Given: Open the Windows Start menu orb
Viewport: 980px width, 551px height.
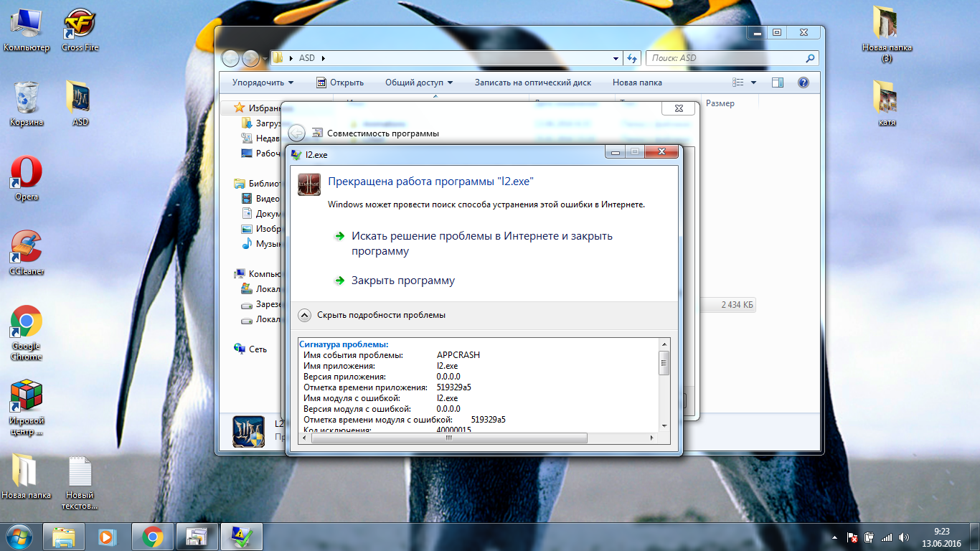Looking at the screenshot, I should 19,537.
